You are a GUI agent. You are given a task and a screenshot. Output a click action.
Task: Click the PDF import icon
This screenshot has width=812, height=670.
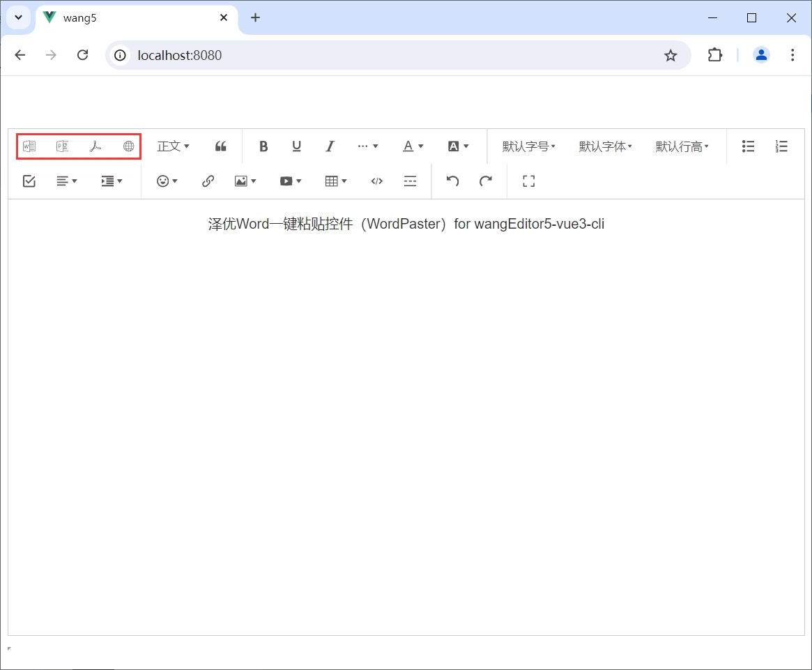[x=95, y=146]
